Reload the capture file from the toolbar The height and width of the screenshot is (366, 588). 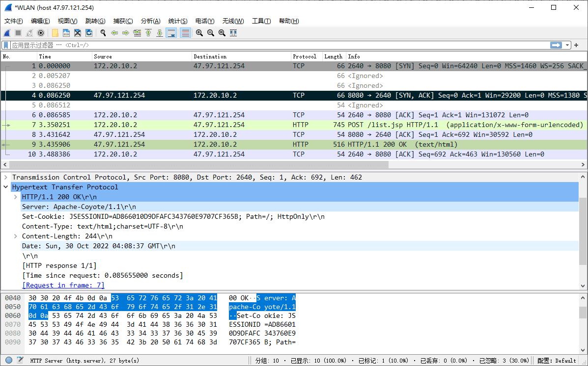click(89, 33)
